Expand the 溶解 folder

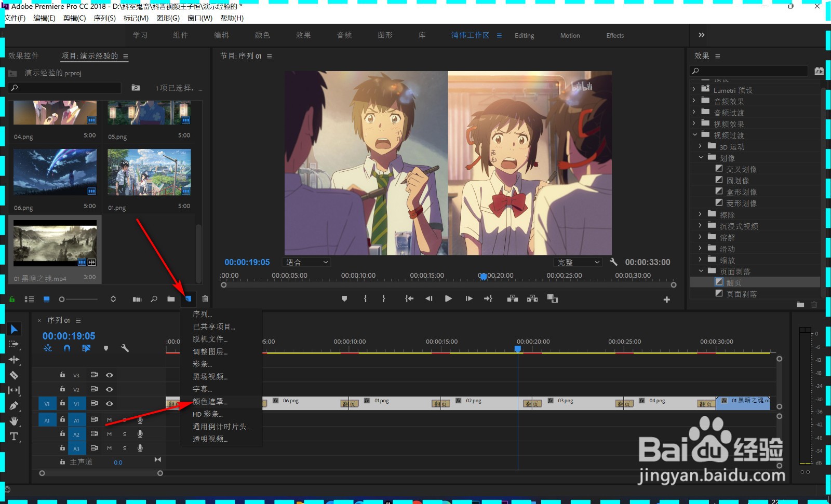click(700, 237)
